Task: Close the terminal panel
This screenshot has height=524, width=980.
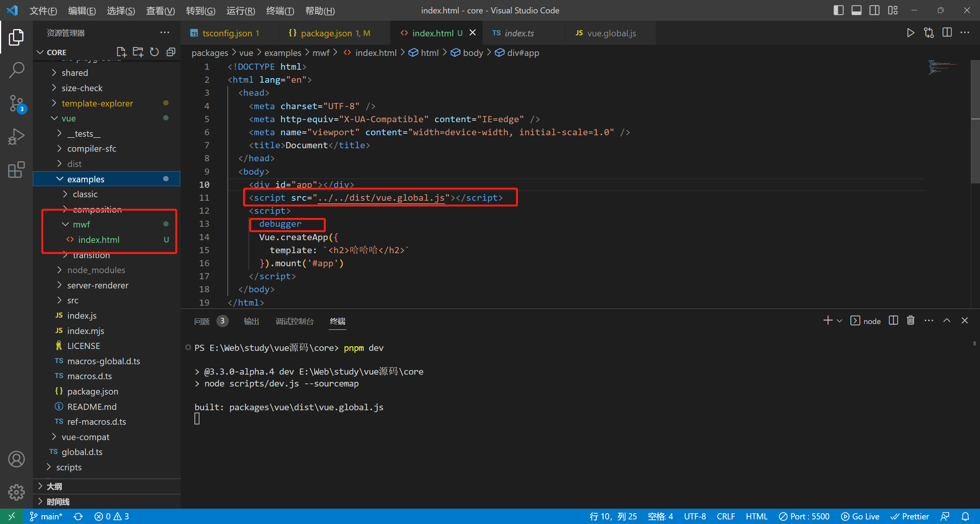Action: coord(965,321)
